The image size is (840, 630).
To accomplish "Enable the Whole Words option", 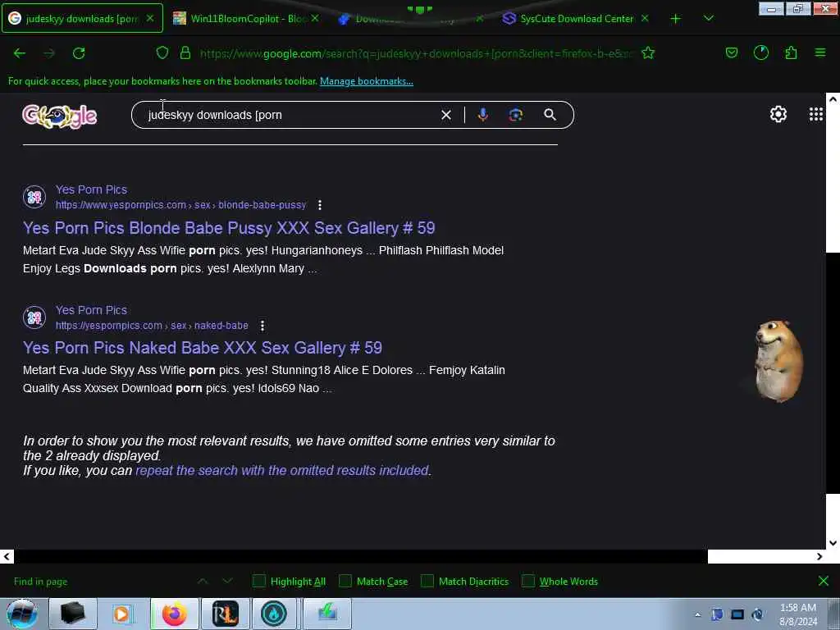I will coord(528,582).
